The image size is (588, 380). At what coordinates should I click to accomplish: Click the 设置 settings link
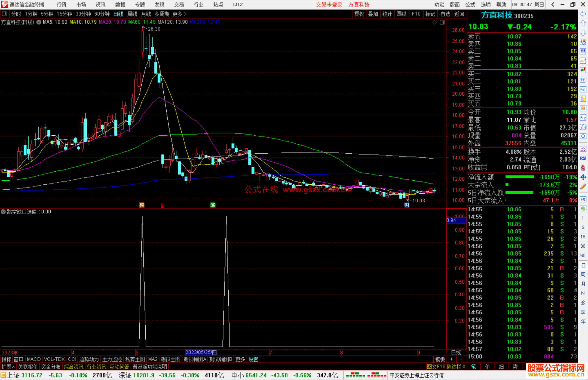pos(253,359)
